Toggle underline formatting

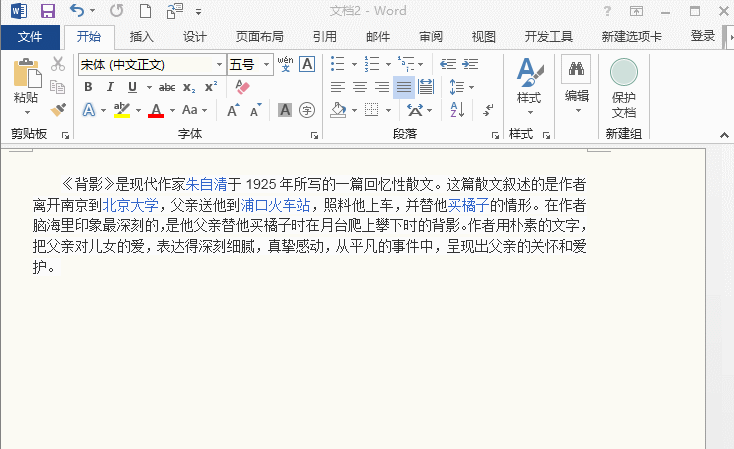coord(132,87)
